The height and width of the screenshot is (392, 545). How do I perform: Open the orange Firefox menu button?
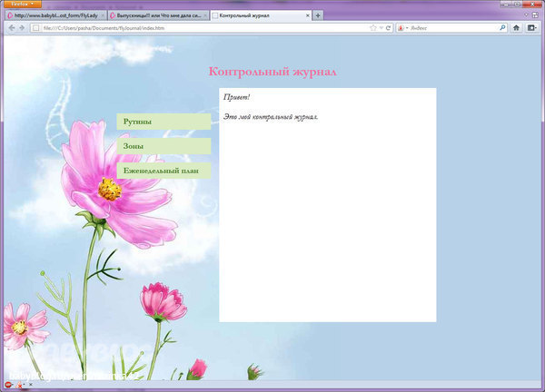click(x=23, y=5)
